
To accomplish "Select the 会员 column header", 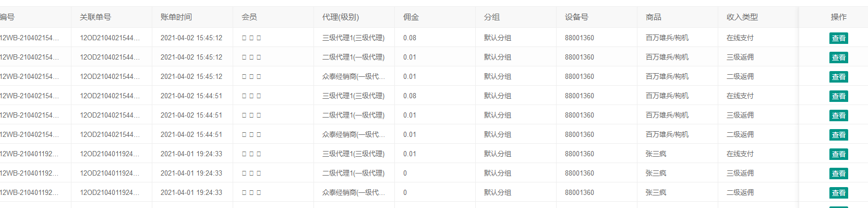I will 249,17.
